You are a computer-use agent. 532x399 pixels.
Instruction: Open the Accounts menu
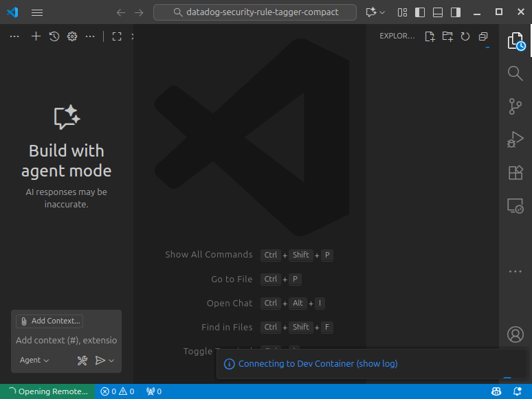point(516,334)
